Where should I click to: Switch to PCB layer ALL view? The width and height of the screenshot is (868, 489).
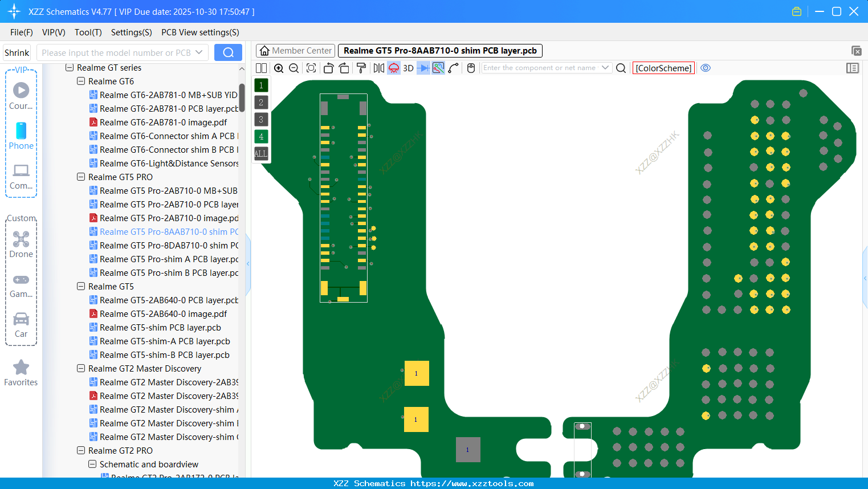tap(260, 153)
